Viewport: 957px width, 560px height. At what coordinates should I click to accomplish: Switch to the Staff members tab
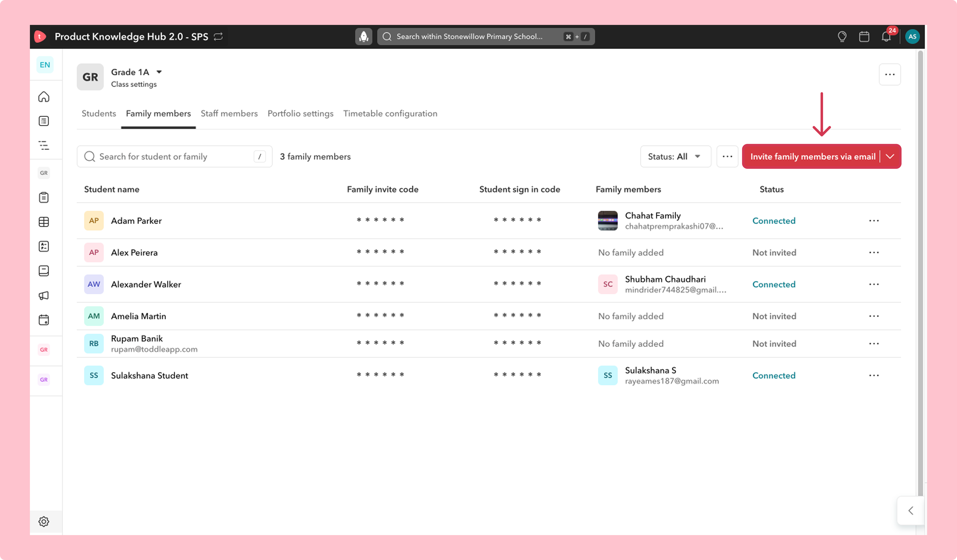click(x=229, y=114)
